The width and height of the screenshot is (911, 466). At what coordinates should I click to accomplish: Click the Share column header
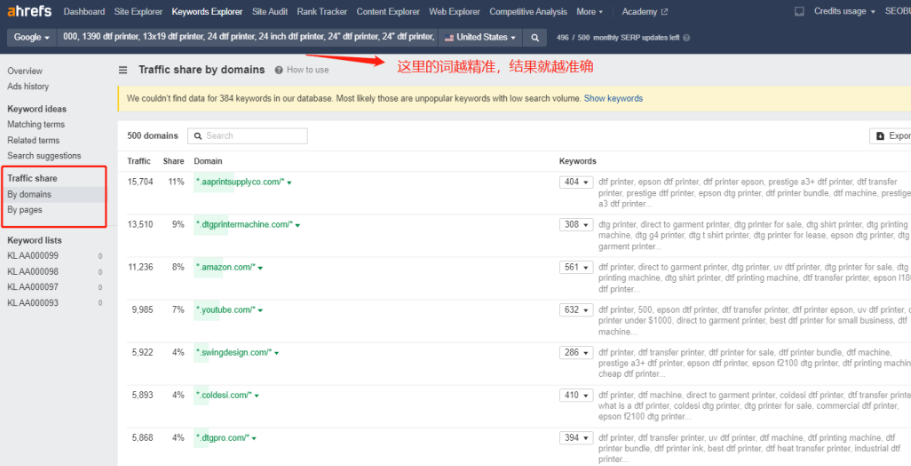(x=173, y=161)
